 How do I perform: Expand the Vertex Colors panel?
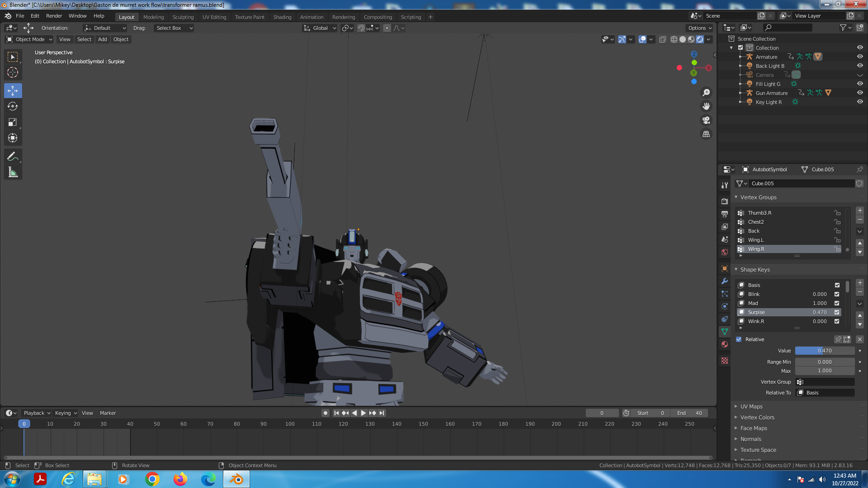click(x=757, y=418)
